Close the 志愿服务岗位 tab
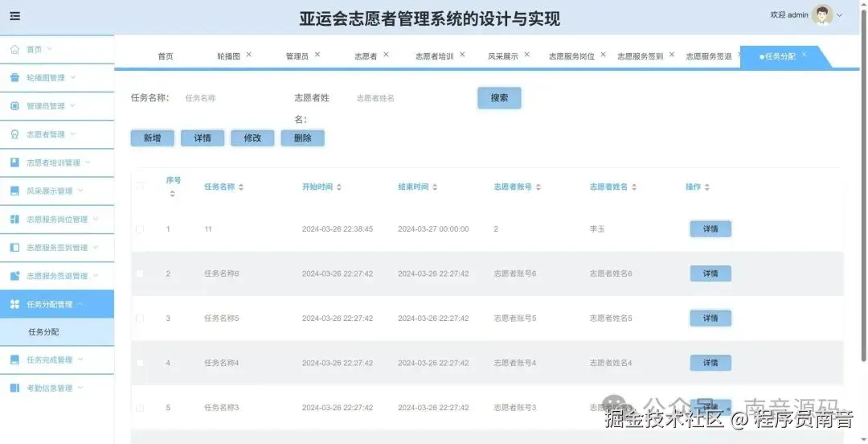Screen dimensions: 868x444 pos(603,55)
